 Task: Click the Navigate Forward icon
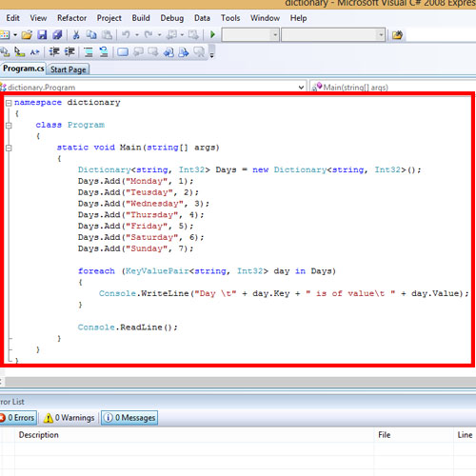point(193,34)
